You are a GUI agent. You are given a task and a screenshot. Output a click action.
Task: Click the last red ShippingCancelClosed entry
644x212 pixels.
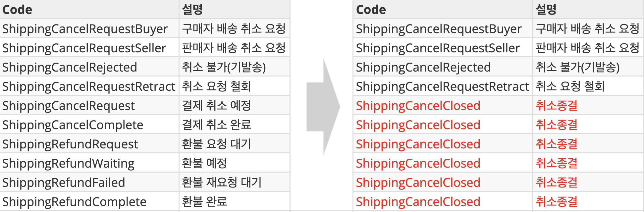[418, 202]
